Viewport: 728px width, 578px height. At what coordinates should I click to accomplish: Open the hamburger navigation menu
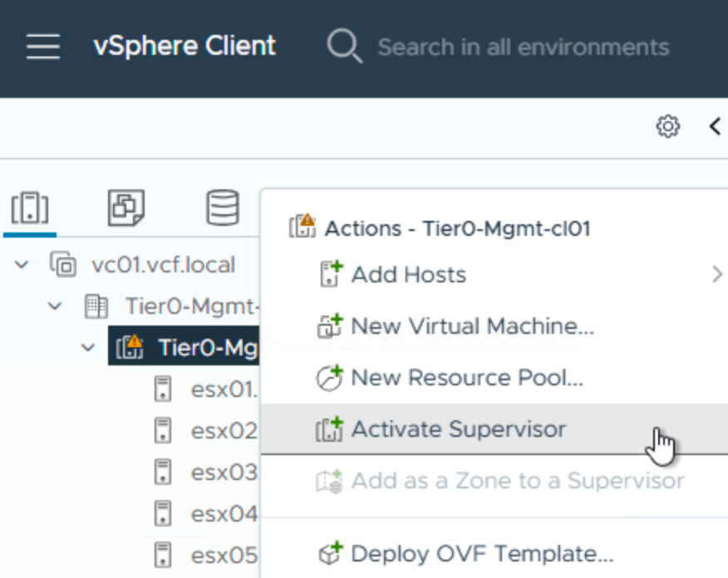42,47
